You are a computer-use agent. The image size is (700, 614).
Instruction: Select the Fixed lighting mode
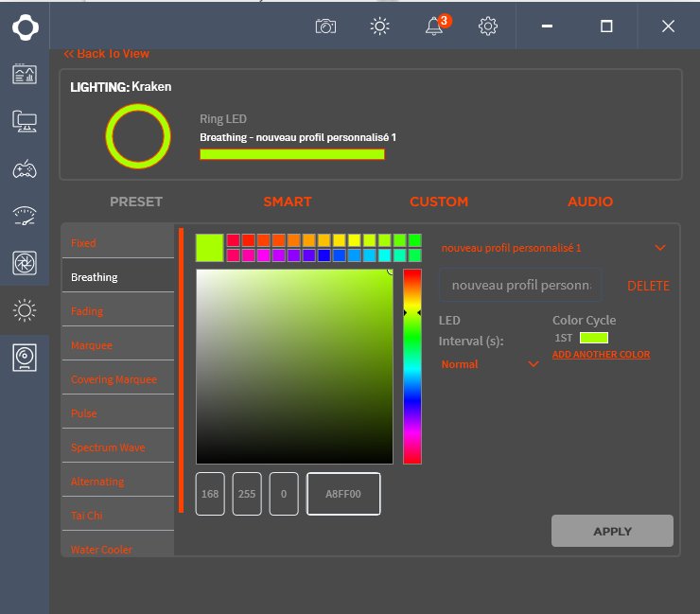point(118,243)
